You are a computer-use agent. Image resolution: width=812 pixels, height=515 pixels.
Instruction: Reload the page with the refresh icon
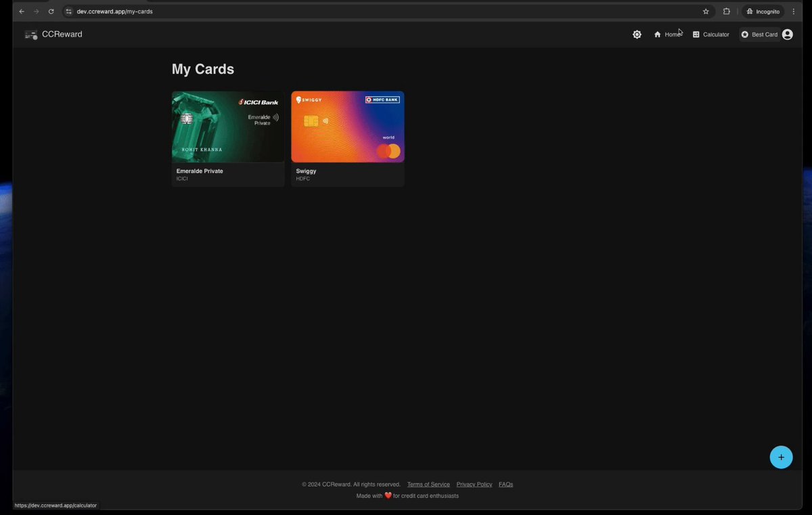pos(51,12)
